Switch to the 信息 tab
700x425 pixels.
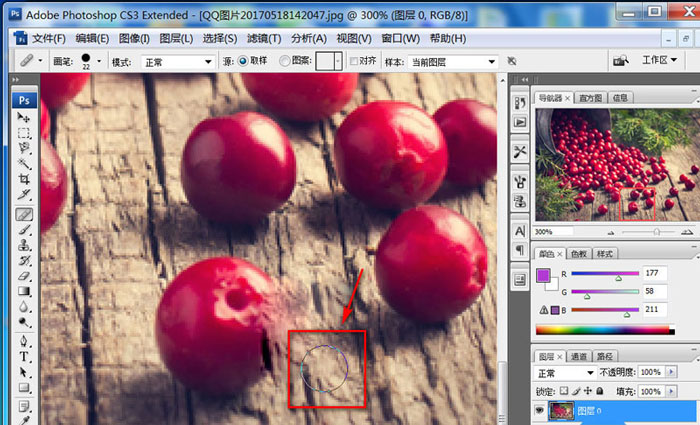620,98
